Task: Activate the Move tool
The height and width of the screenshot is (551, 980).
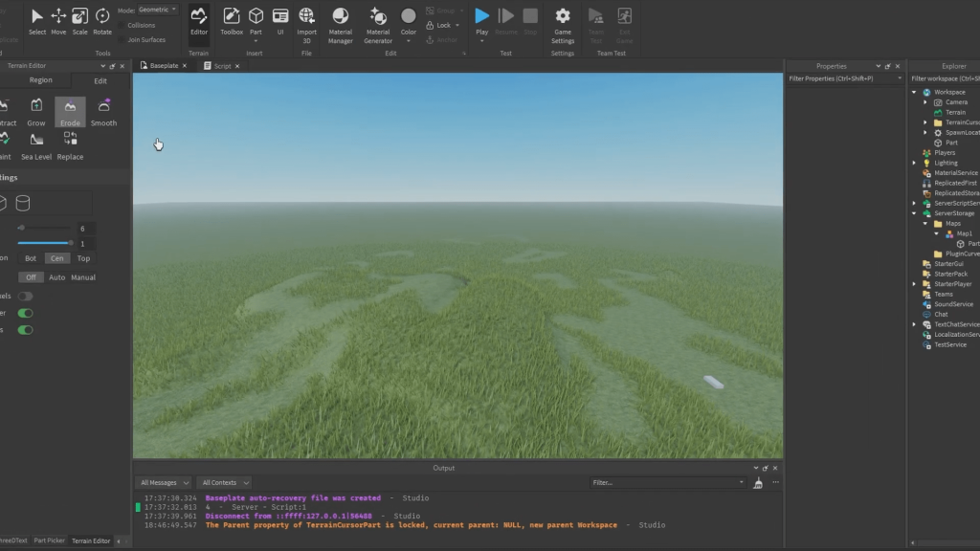Action: pos(58,21)
